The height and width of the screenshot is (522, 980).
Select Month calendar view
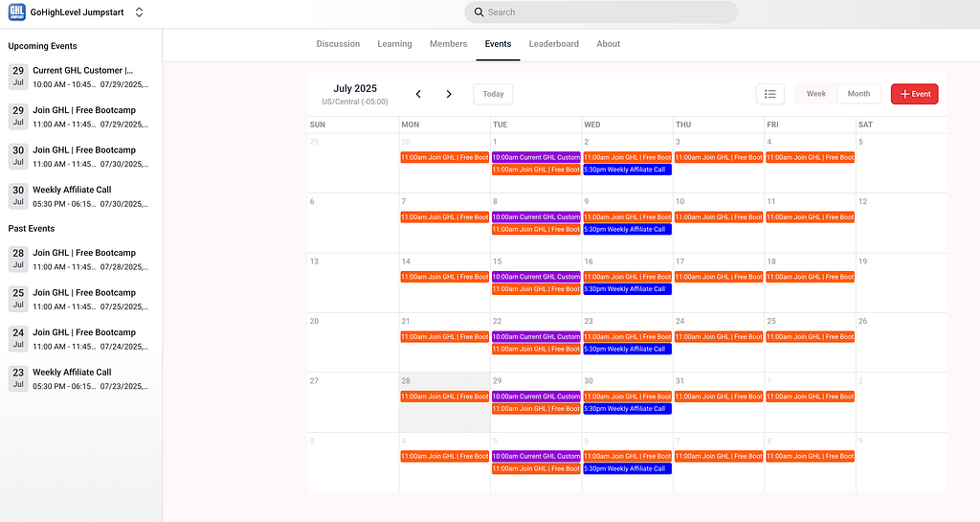(x=858, y=94)
